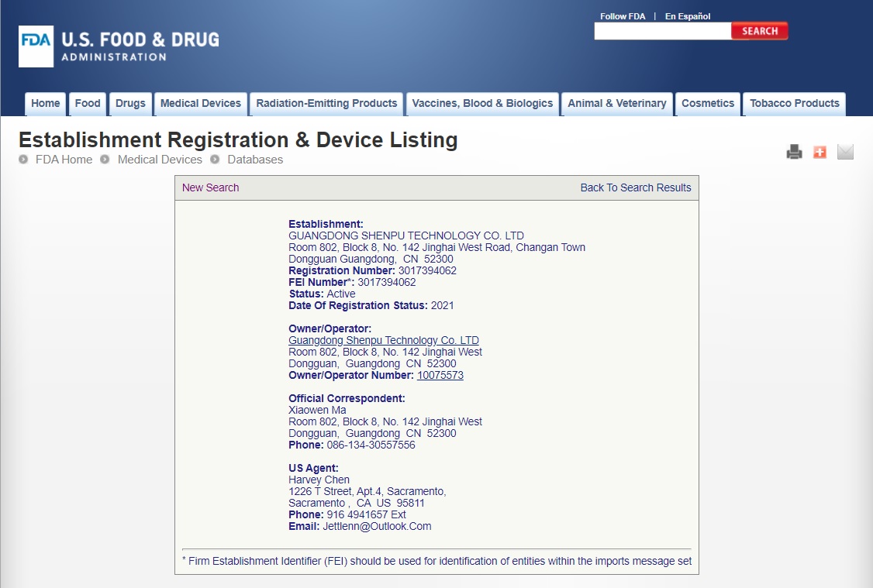Screen dimensions: 873x588
Task: Click GUANGDONG SHENPU TECHNOLOGY CO. LTD establishment name
Action: point(406,236)
